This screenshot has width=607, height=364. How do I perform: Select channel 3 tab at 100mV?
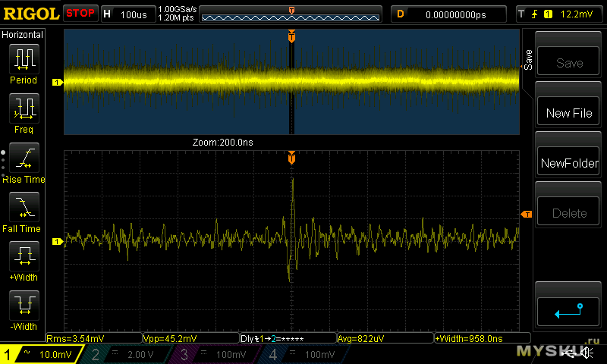point(214,354)
